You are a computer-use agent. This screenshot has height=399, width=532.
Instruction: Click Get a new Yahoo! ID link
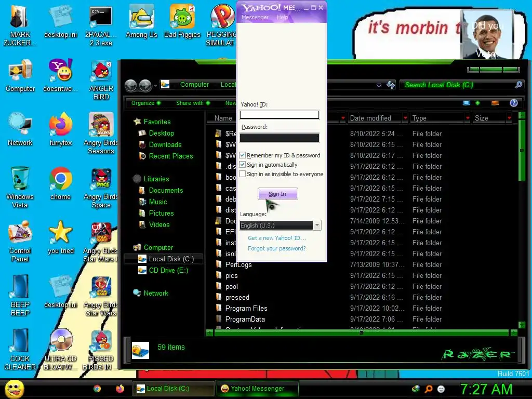tap(276, 238)
